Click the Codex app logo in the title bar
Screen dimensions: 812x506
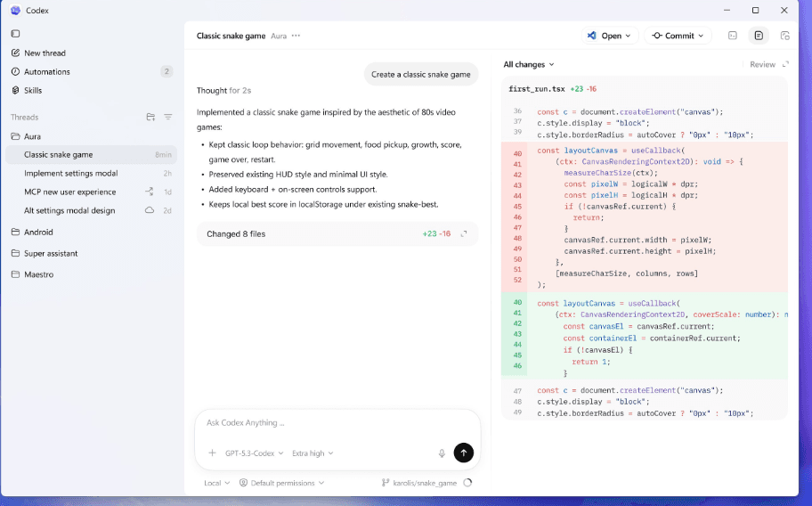pos(15,11)
